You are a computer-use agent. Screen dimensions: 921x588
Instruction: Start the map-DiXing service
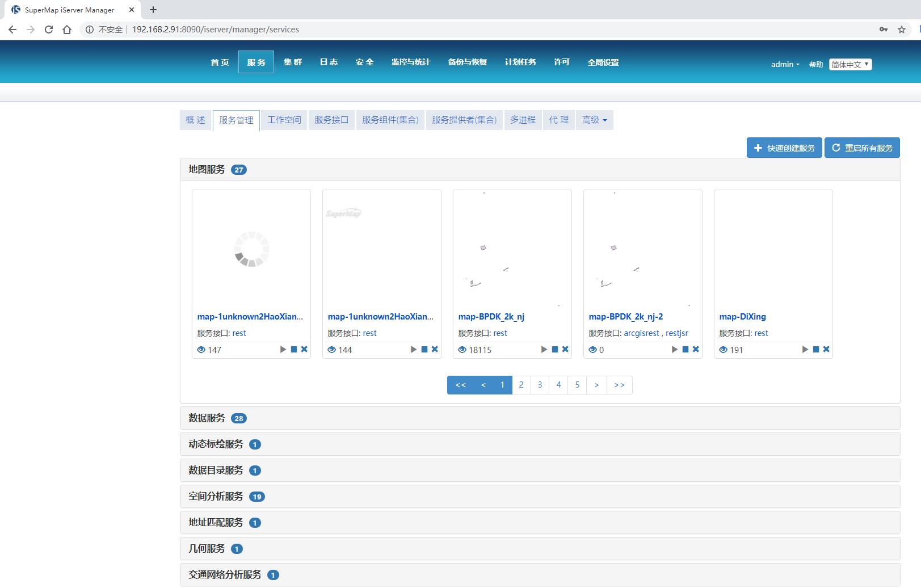(x=805, y=350)
